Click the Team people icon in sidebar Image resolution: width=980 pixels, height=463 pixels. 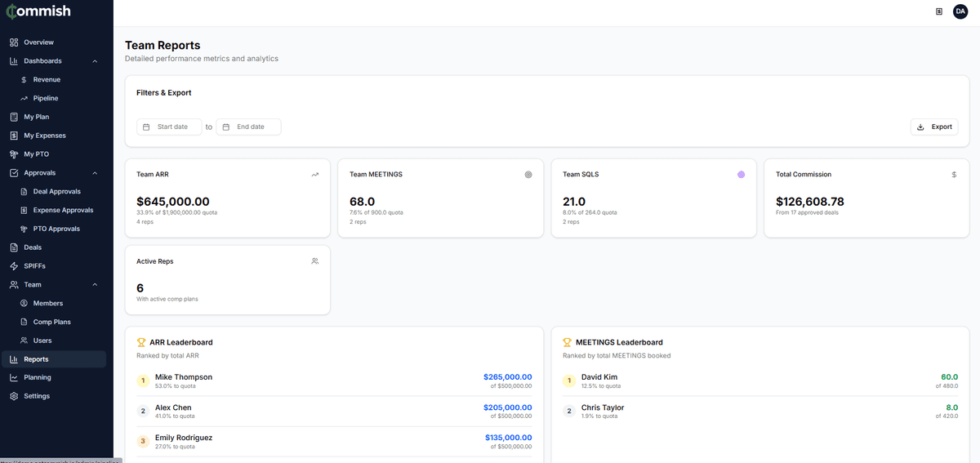[14, 285]
